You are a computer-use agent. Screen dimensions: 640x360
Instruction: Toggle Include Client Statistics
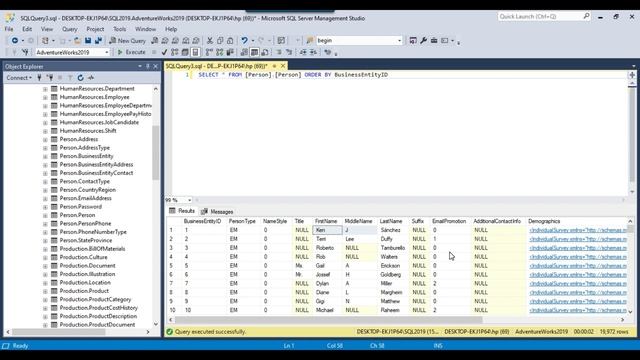pyautogui.click(x=230, y=52)
